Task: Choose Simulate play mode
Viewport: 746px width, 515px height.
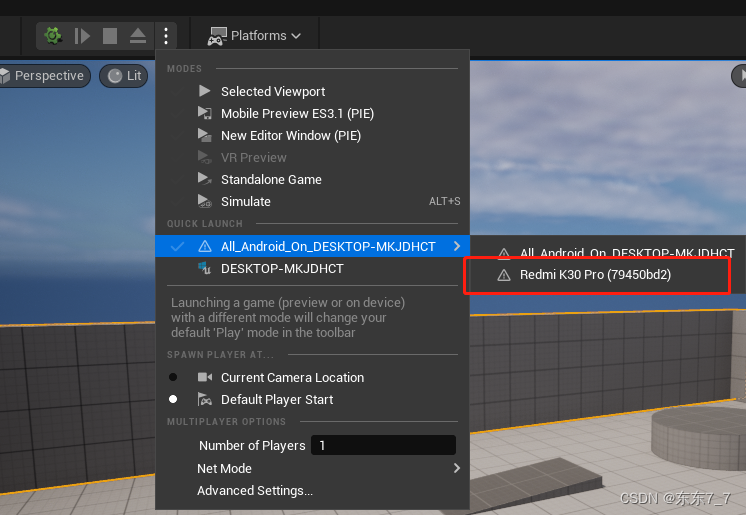Action: (312, 201)
